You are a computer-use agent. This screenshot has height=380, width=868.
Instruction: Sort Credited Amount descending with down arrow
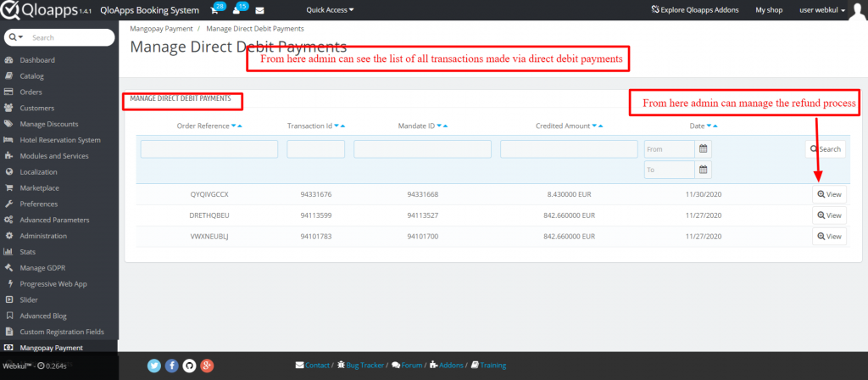tap(594, 126)
